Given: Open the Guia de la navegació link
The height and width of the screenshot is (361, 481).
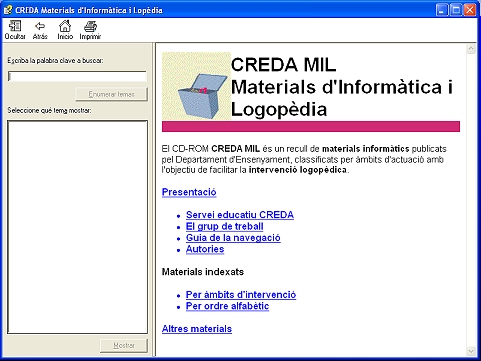Looking at the screenshot, I should [233, 238].
